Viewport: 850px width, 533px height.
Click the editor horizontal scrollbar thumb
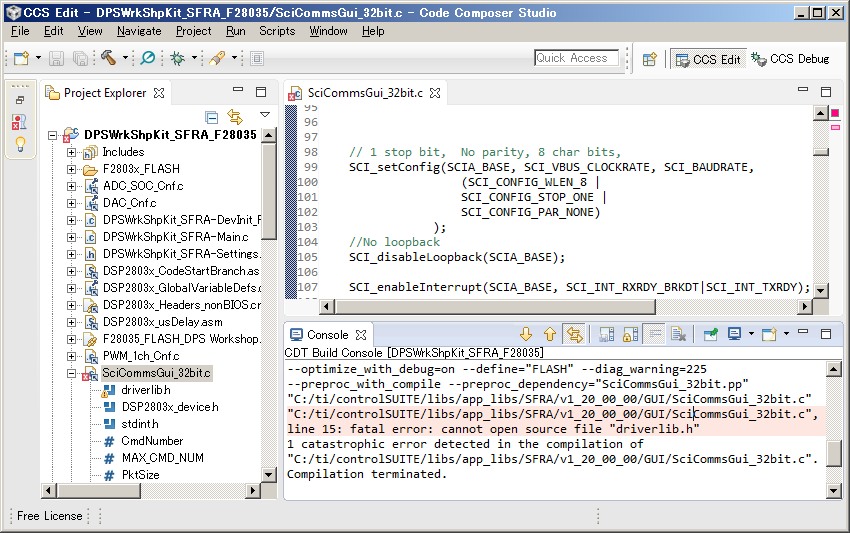click(x=495, y=306)
